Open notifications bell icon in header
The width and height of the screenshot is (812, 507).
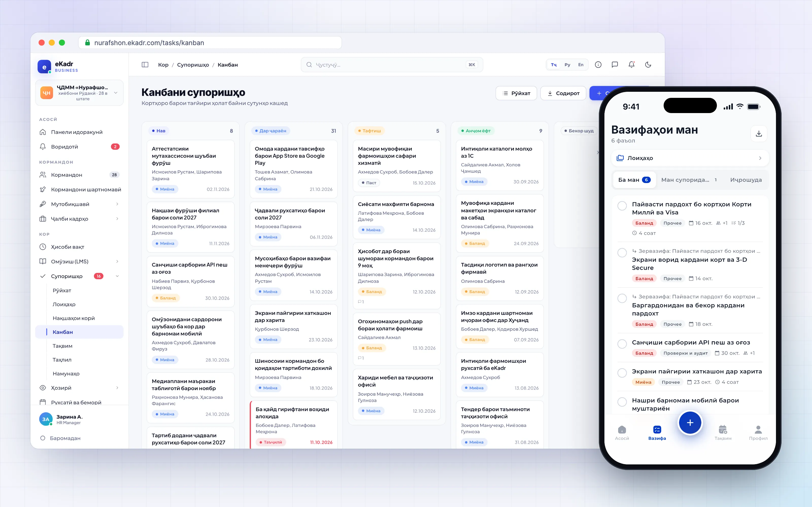tap(631, 65)
